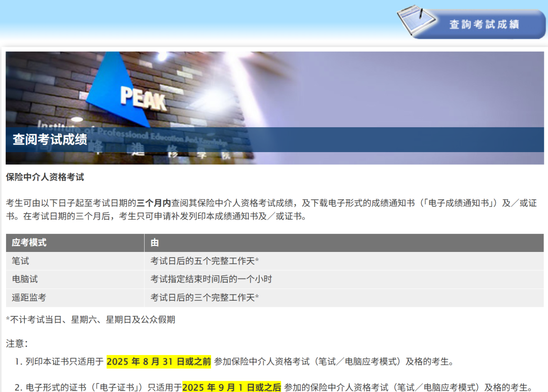Click the 由 table column header

point(154,243)
